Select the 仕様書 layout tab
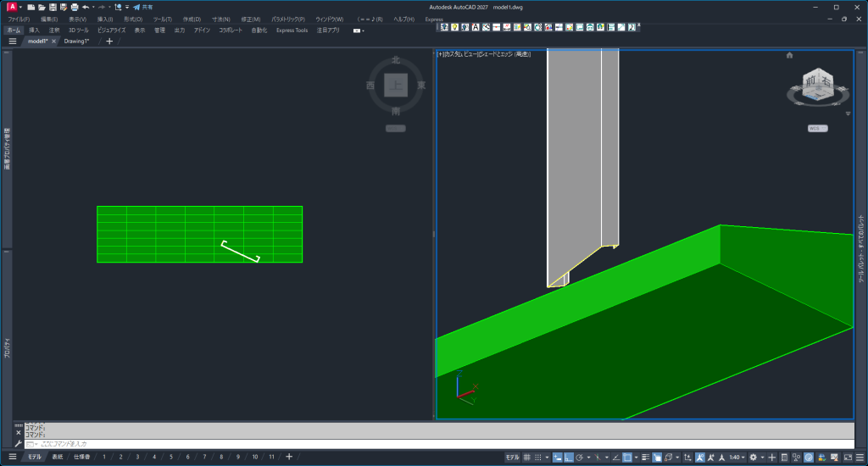 [82, 457]
